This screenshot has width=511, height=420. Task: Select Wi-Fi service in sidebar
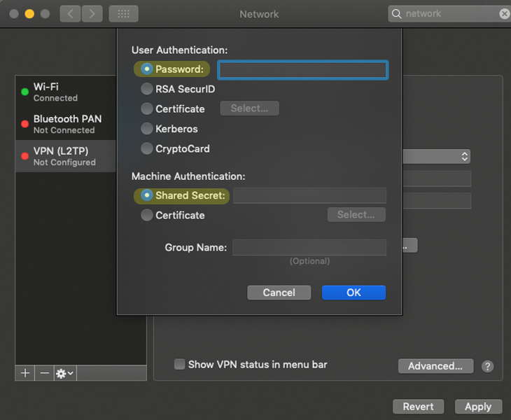pos(66,92)
